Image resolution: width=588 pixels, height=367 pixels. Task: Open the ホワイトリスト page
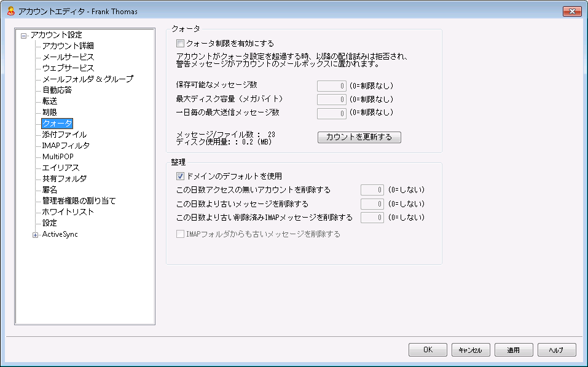click(x=68, y=211)
